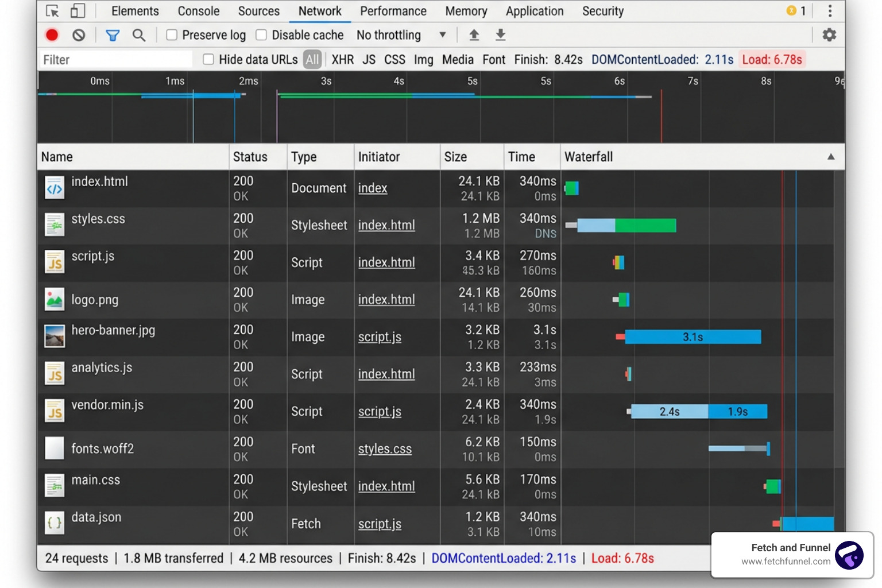The width and height of the screenshot is (882, 588).
Task: Click the data.json braces file icon
Action: (55, 523)
